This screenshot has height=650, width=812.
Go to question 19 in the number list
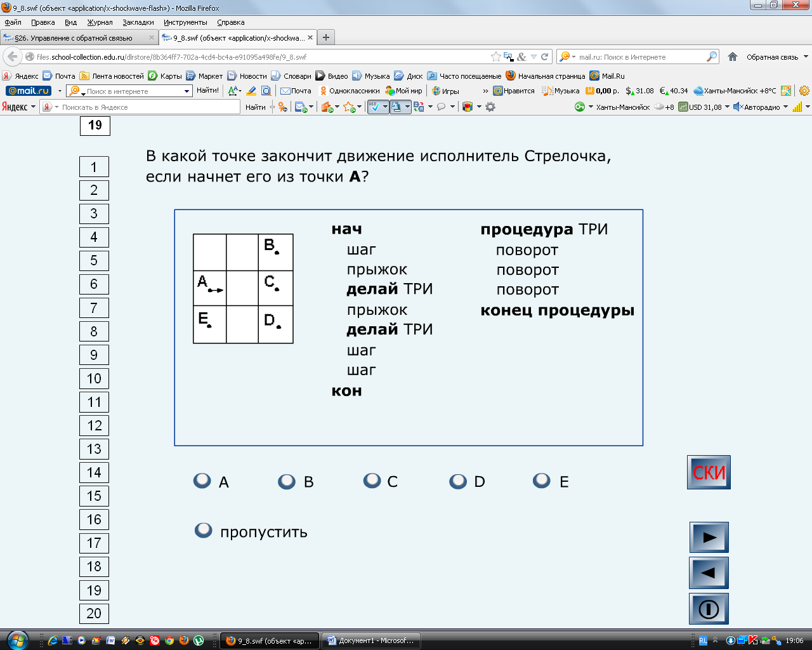coord(94,591)
